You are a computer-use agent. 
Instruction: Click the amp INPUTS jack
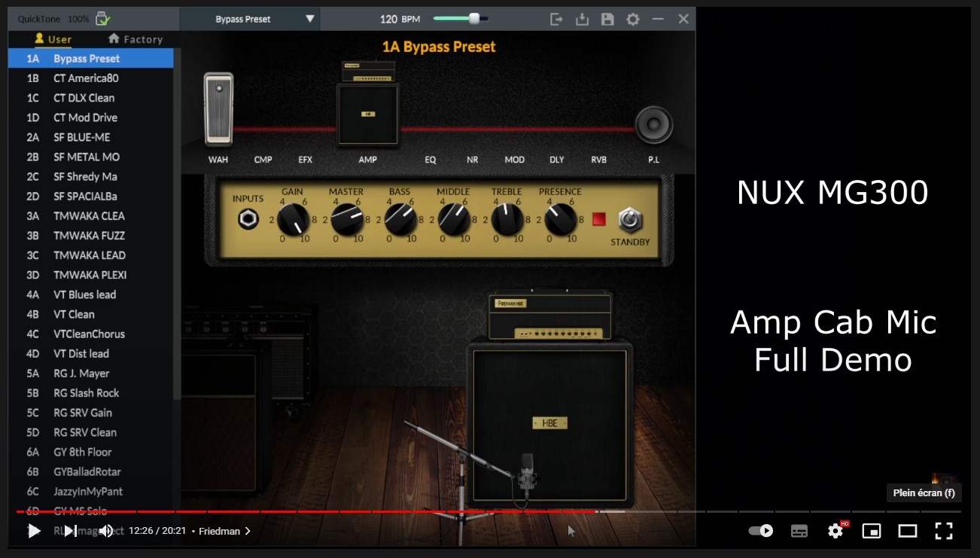coord(247,219)
